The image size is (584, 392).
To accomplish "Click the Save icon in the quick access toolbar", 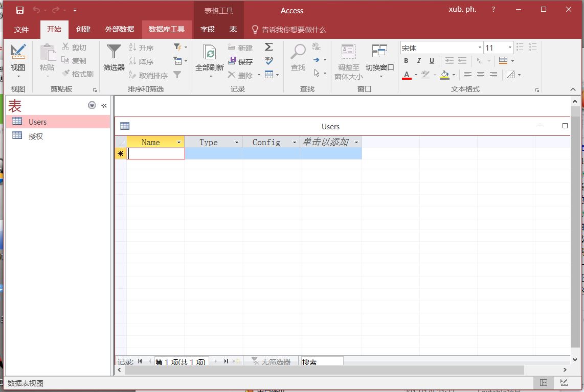I will click(20, 10).
